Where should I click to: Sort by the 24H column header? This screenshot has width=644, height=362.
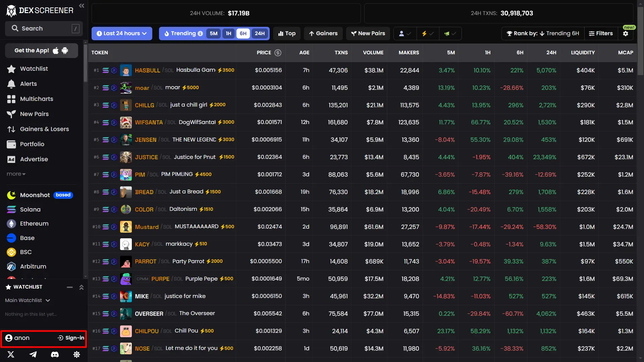(551, 53)
